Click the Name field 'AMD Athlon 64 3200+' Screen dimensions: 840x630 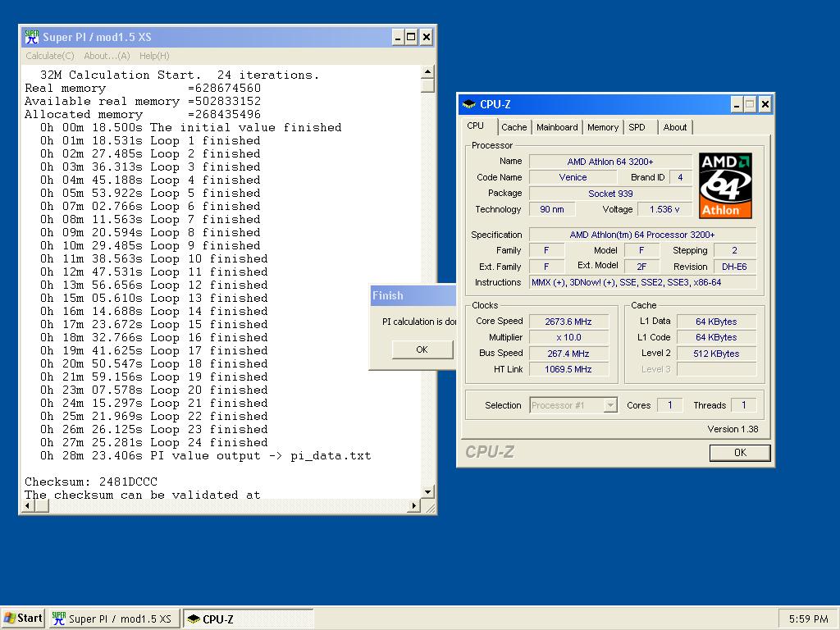click(610, 162)
